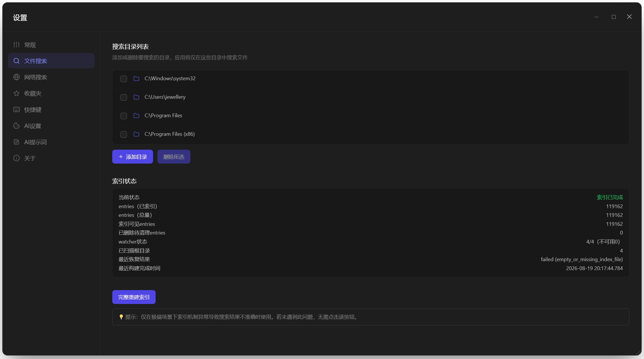
Task: Maximize the 设置 window
Action: (x=614, y=17)
